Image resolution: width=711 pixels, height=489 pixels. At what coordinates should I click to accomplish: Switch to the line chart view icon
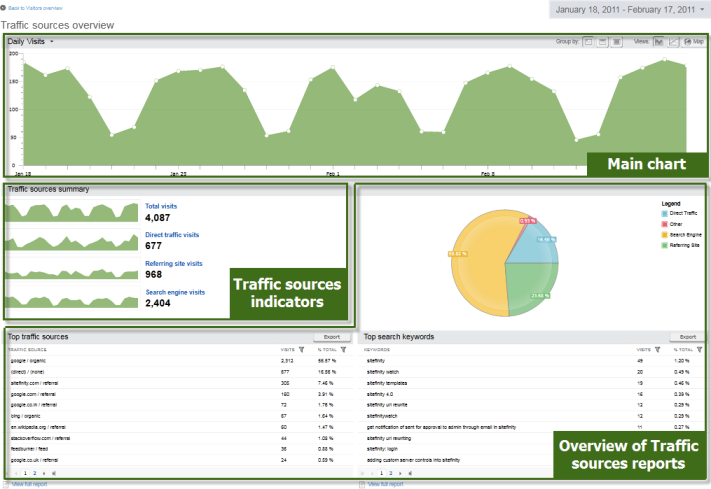674,42
